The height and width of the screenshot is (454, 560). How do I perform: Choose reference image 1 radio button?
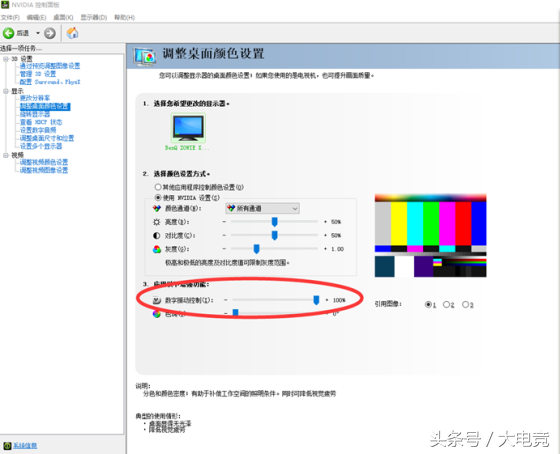click(428, 304)
